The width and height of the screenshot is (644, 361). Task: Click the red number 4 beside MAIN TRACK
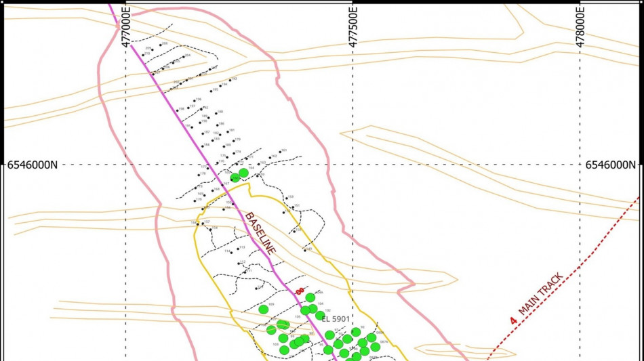coord(512,320)
